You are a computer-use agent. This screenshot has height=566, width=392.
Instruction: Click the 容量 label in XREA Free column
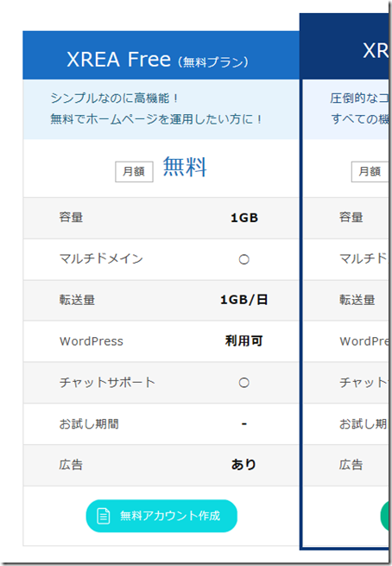pyautogui.click(x=71, y=217)
